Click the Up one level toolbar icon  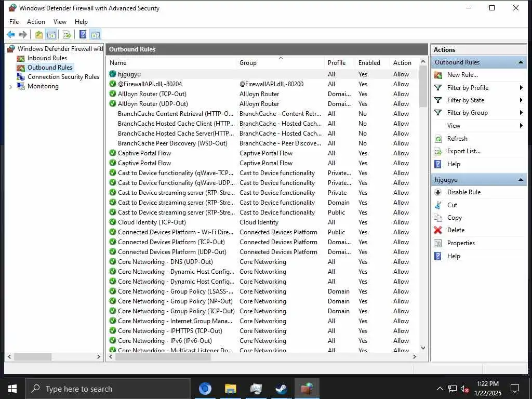pos(39,34)
